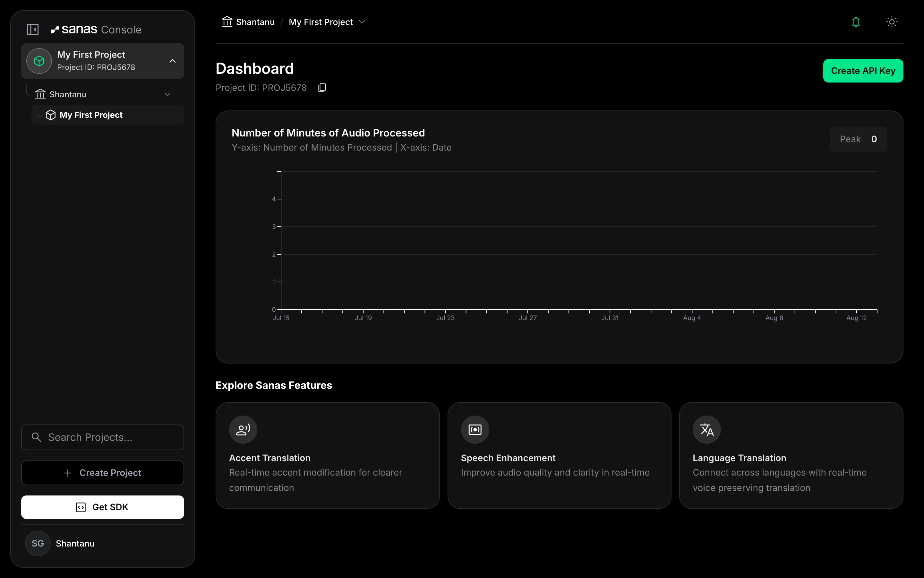
Task: Click the cube icon beside My First Project
Action: 50,115
